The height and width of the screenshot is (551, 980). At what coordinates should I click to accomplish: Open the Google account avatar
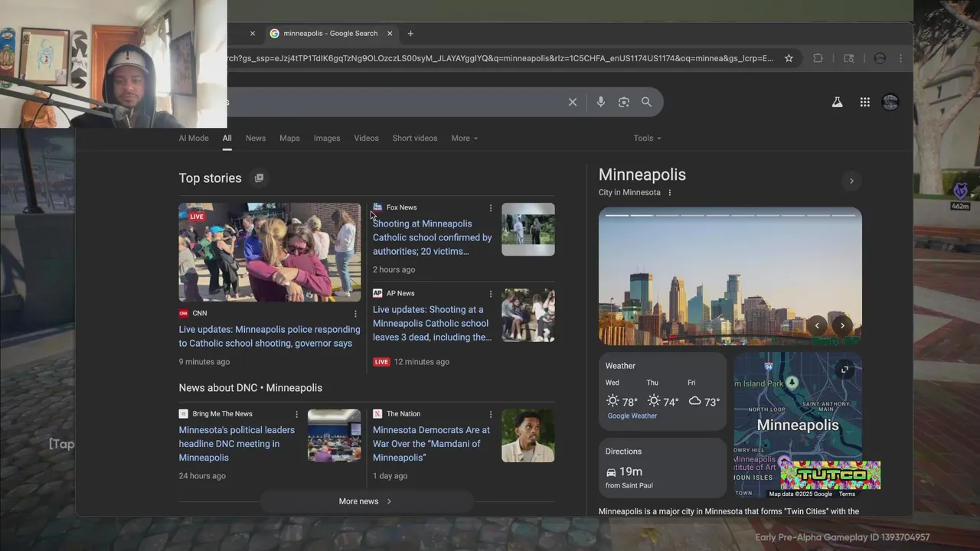pos(890,102)
